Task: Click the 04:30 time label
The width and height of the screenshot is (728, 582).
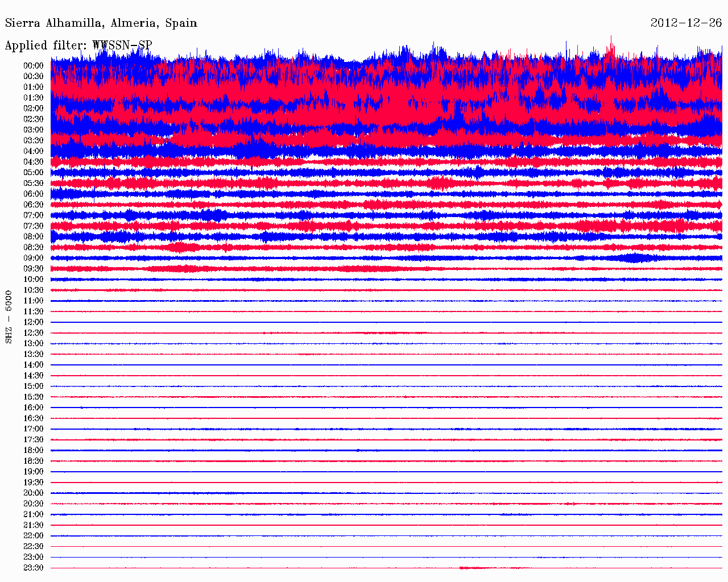Action: (x=34, y=162)
